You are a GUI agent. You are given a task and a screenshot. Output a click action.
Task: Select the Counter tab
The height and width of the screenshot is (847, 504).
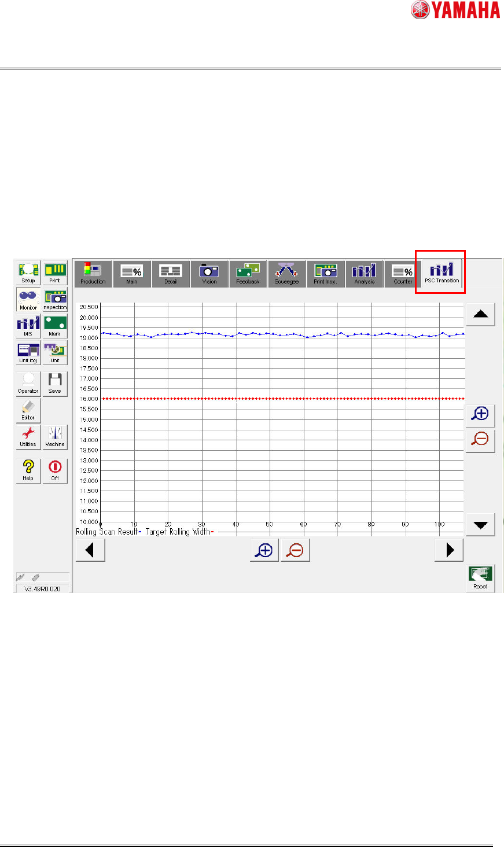(x=403, y=274)
